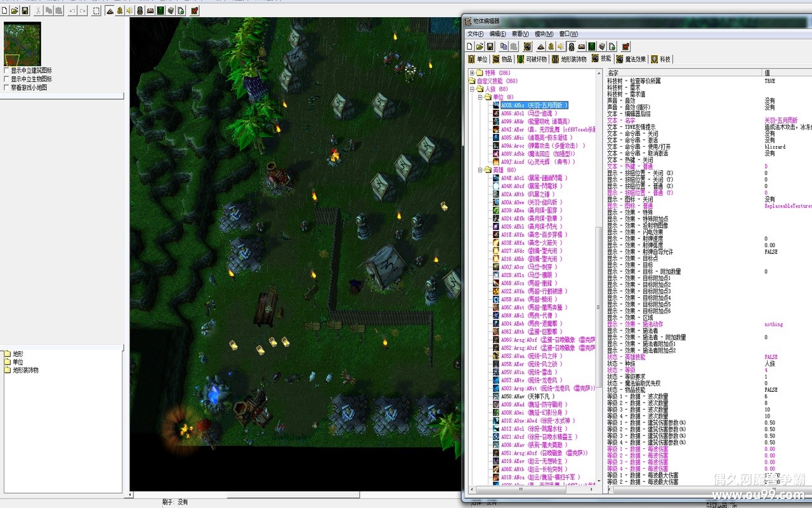Click the Save icon in Object Editor toolbar
812x508 pixels.
[490, 46]
